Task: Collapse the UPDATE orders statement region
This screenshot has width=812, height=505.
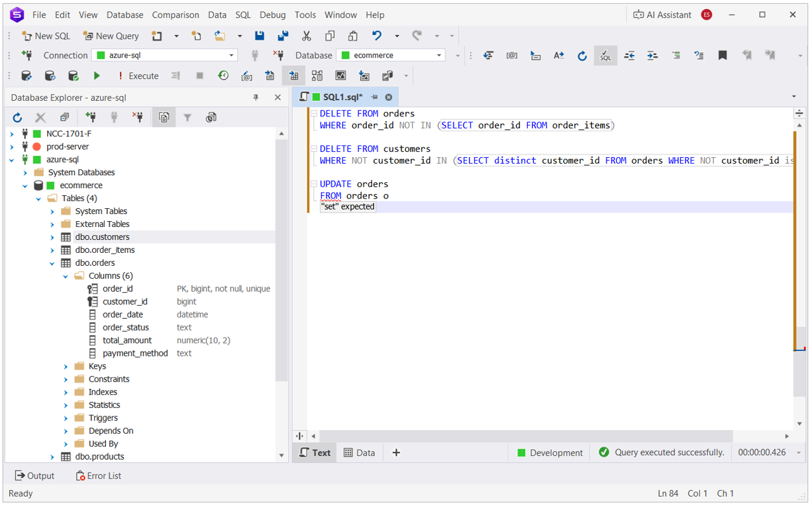Action: [314, 184]
